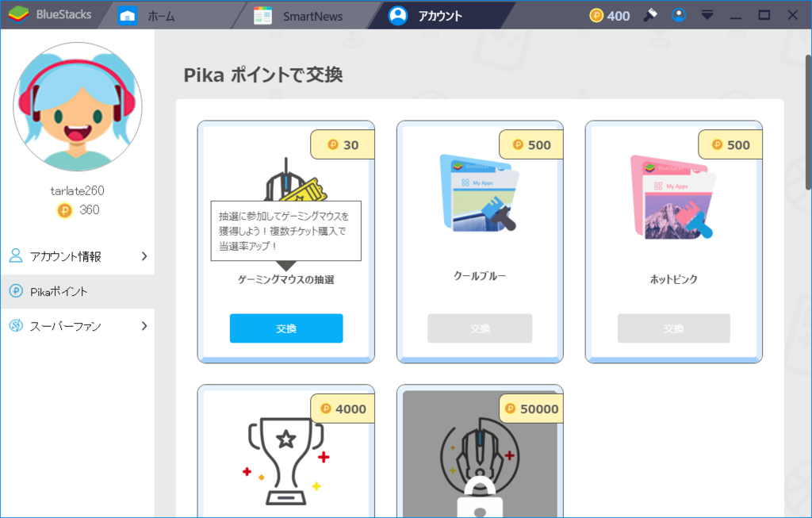Click the SmartNews app icon
The image size is (812, 518).
(262, 16)
